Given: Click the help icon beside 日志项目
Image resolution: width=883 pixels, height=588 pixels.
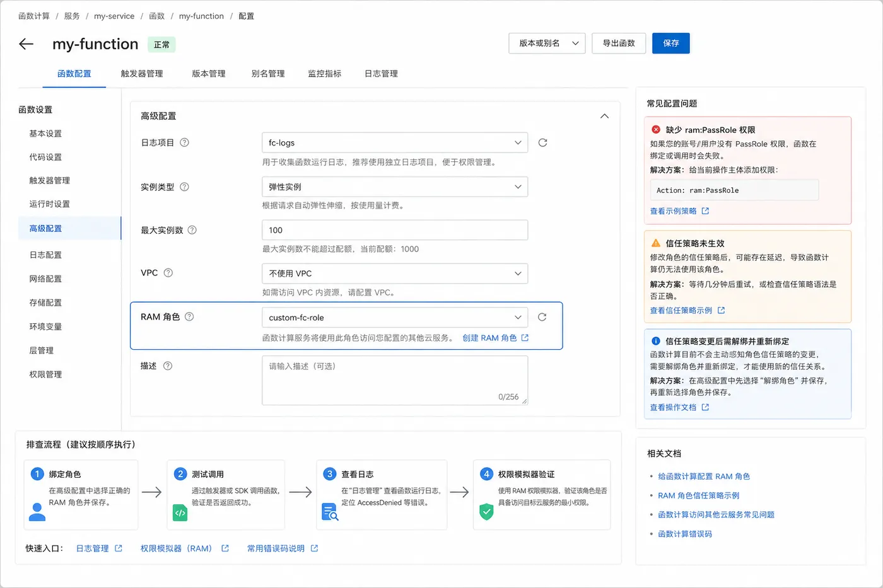Looking at the screenshot, I should tap(185, 142).
